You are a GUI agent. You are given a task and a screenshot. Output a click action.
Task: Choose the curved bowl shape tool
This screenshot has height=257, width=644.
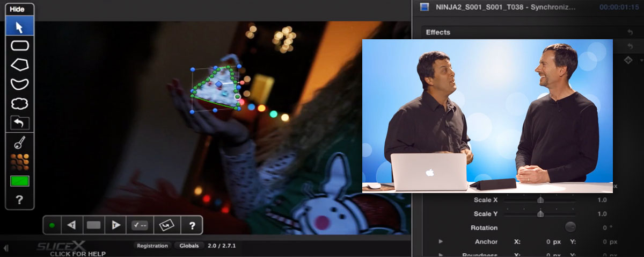[20, 84]
